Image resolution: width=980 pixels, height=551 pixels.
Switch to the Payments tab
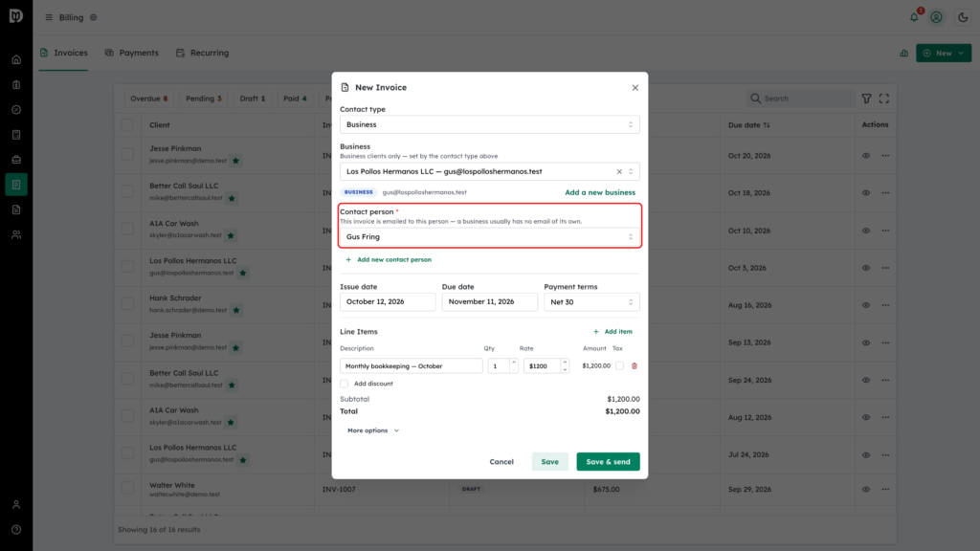coord(132,54)
